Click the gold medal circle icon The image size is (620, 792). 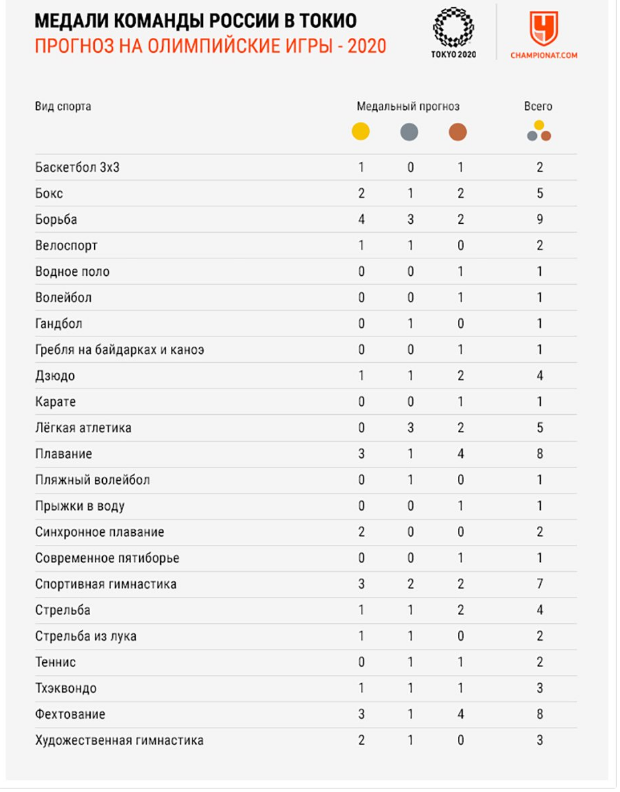click(x=361, y=132)
